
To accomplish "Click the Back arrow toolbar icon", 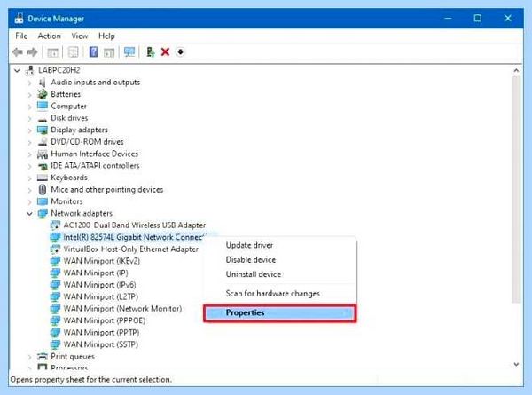I will [18, 52].
